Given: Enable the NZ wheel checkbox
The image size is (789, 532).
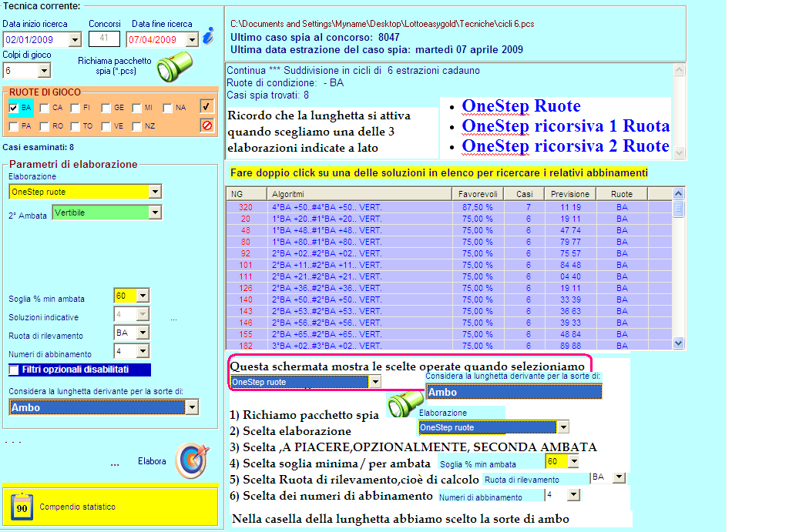Looking at the screenshot, I should coord(136,126).
